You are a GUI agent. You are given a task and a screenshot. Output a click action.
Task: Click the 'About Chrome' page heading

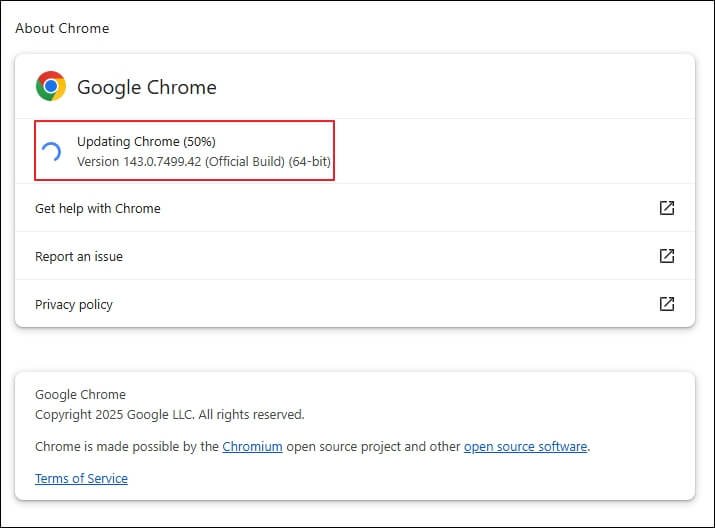click(62, 28)
